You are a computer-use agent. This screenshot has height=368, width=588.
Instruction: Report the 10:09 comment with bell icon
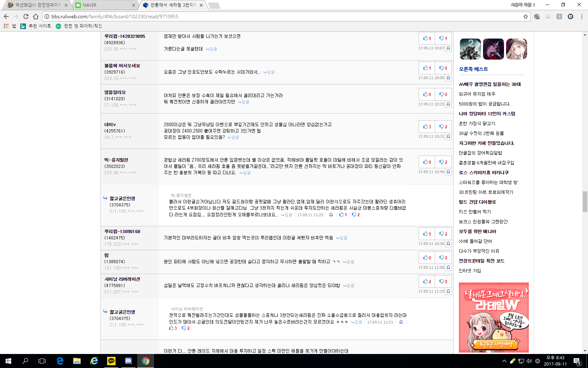pos(448,78)
